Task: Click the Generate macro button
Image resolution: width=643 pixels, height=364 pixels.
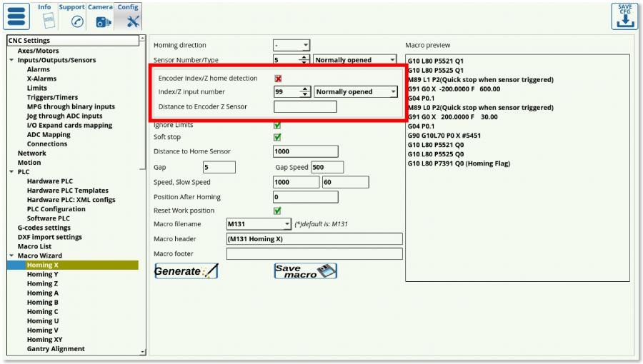Action: click(x=186, y=271)
